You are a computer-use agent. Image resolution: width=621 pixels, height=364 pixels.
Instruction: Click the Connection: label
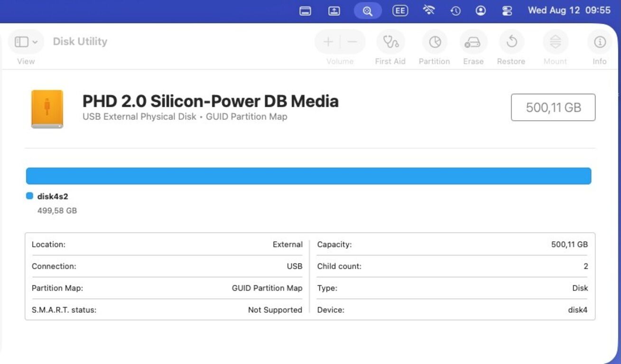click(54, 266)
